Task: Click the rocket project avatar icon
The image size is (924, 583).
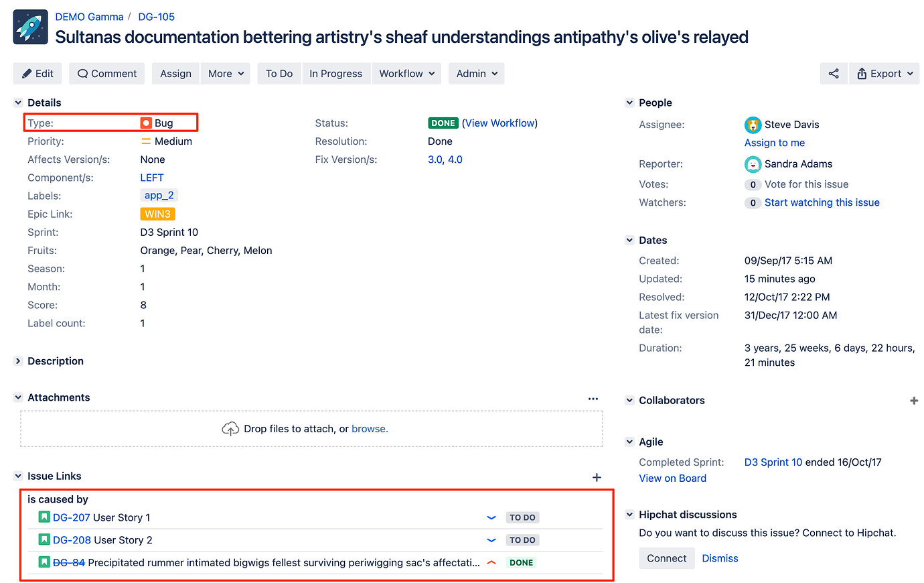Action: click(31, 27)
